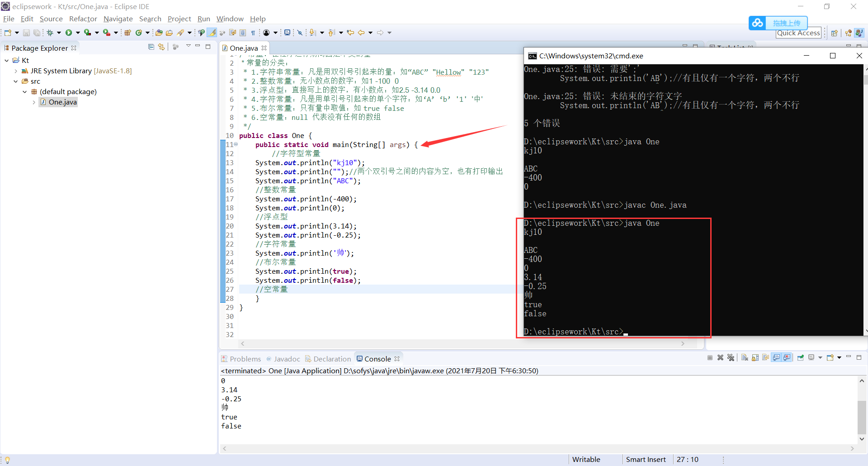This screenshot has width=868, height=466.
Task: Click the cloud drag-upload button
Action: point(778,23)
